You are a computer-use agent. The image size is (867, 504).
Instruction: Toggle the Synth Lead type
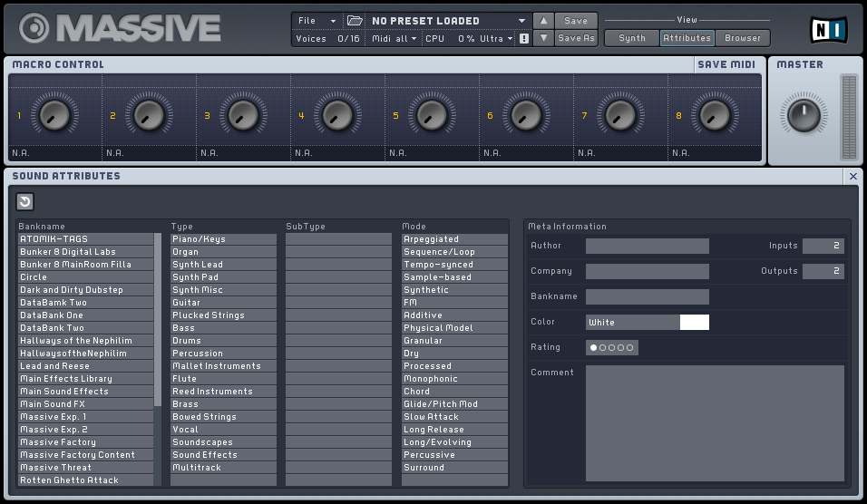click(x=223, y=265)
